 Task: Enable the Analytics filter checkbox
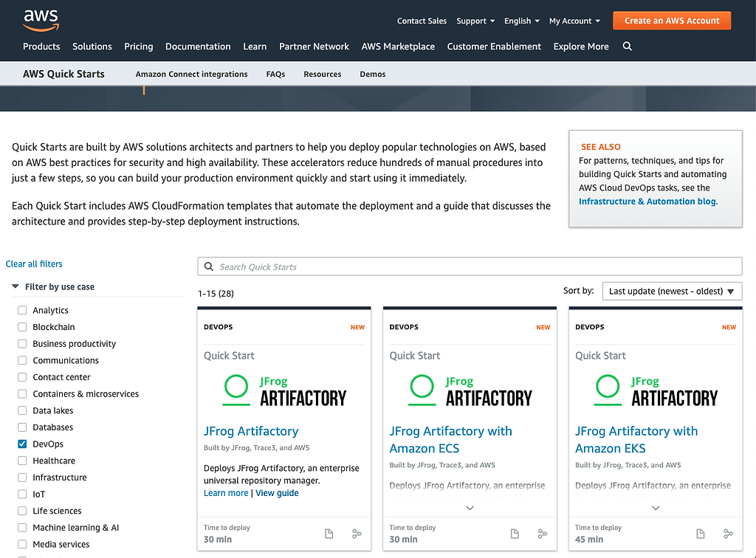(x=22, y=311)
